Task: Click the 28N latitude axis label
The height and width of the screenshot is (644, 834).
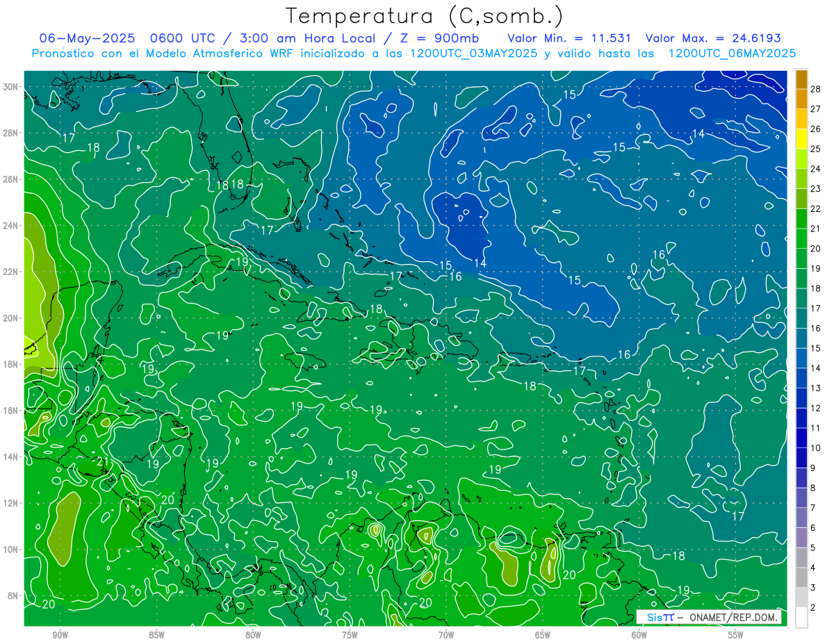Action: point(12,133)
